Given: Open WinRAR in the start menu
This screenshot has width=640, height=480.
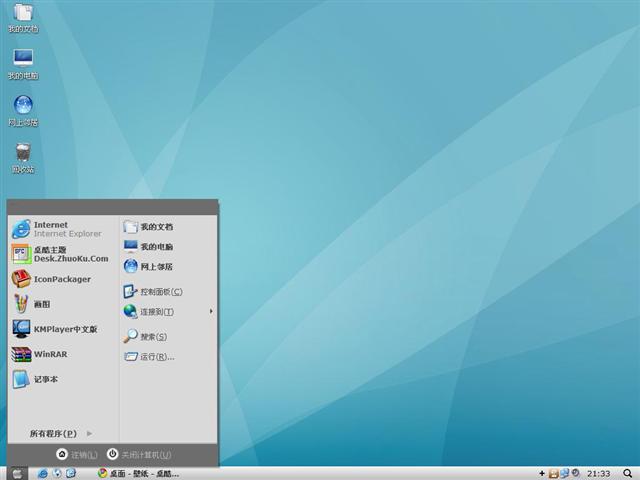Looking at the screenshot, I should click(50, 354).
